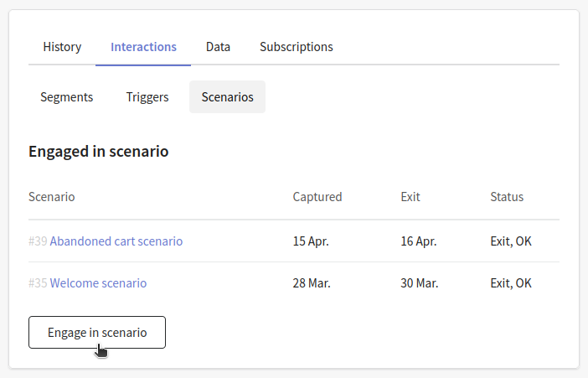Click the #39 scenario ID number
Screen dimensions: 588x378
pyautogui.click(x=38, y=241)
